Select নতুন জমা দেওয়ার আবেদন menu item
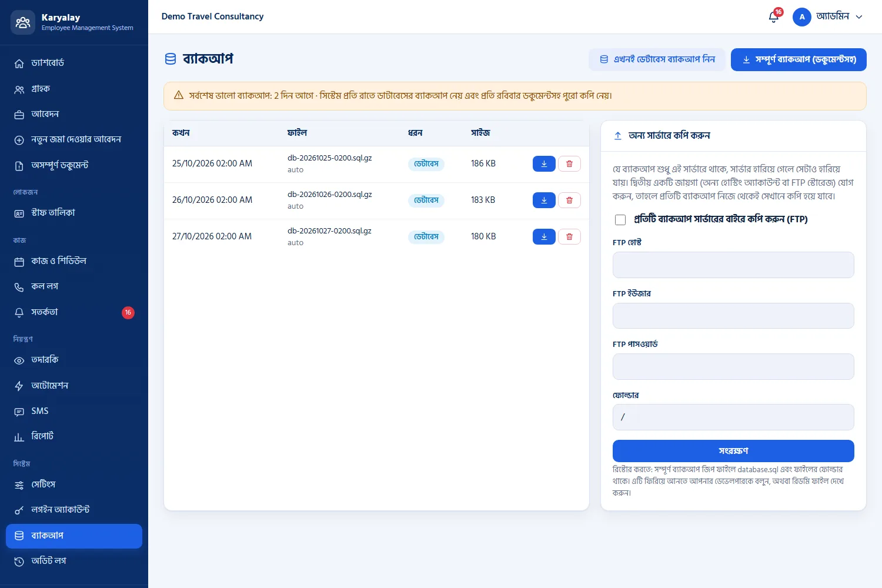The image size is (882, 588). pos(74,140)
